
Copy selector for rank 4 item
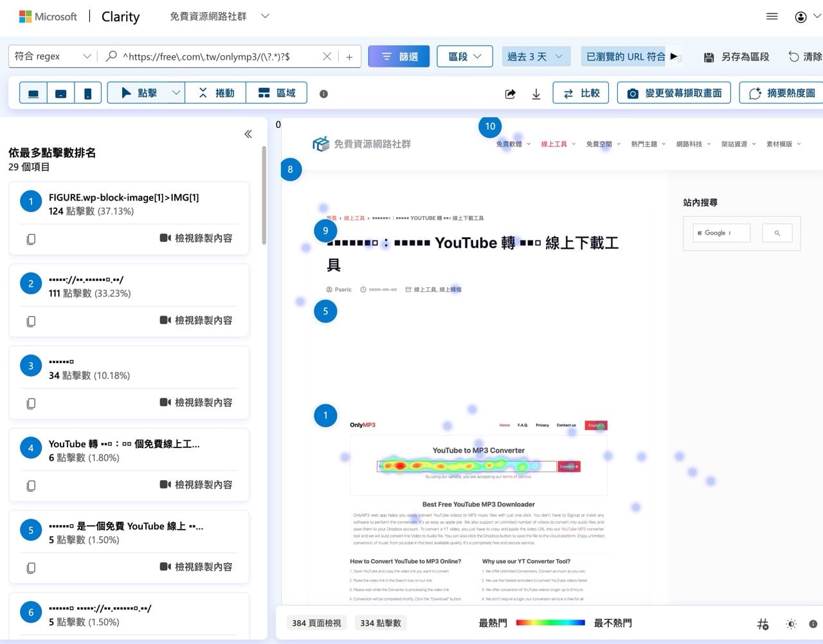click(x=31, y=486)
